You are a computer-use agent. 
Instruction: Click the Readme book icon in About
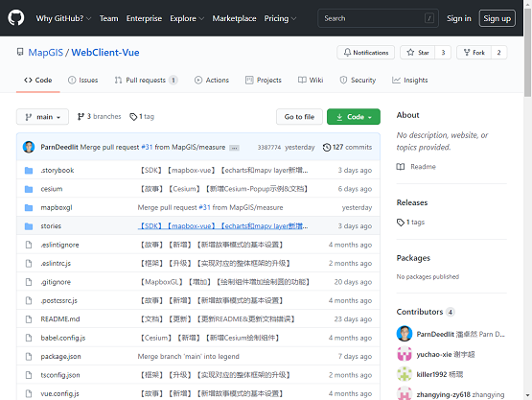(x=401, y=167)
